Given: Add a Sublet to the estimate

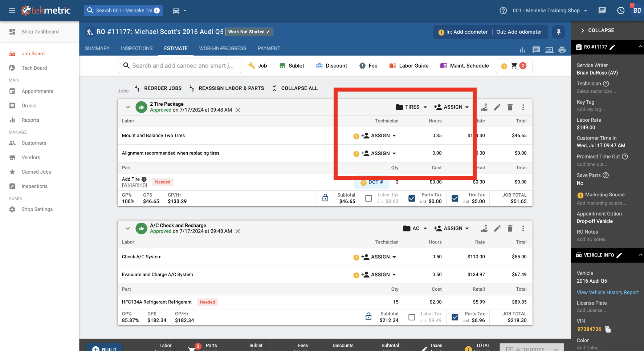Looking at the screenshot, I should (292, 66).
